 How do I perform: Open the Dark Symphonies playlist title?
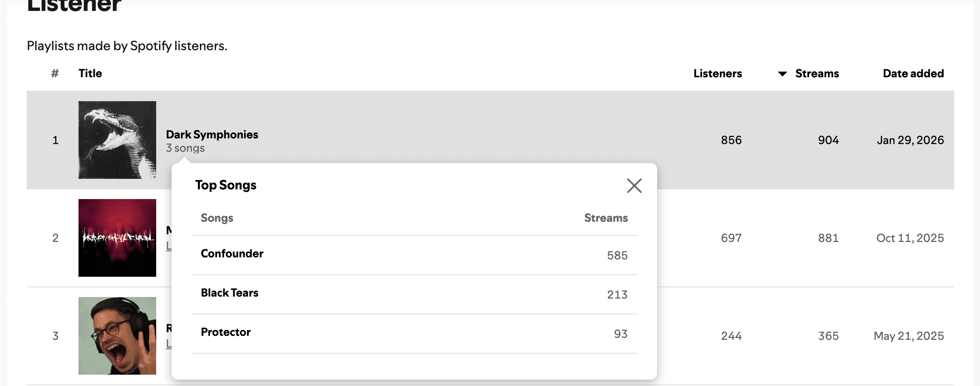pos(212,134)
